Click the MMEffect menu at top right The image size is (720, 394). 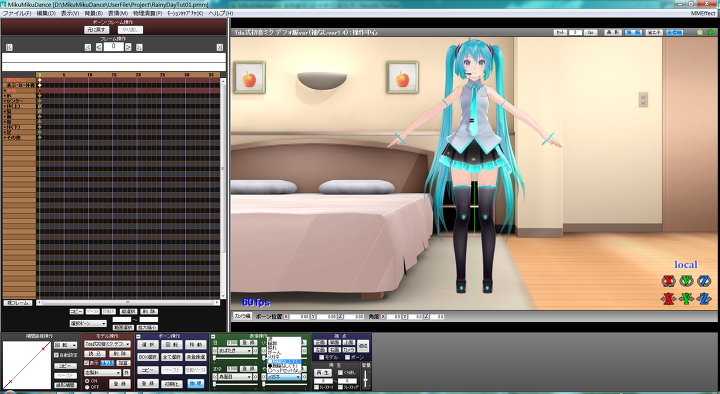point(703,13)
